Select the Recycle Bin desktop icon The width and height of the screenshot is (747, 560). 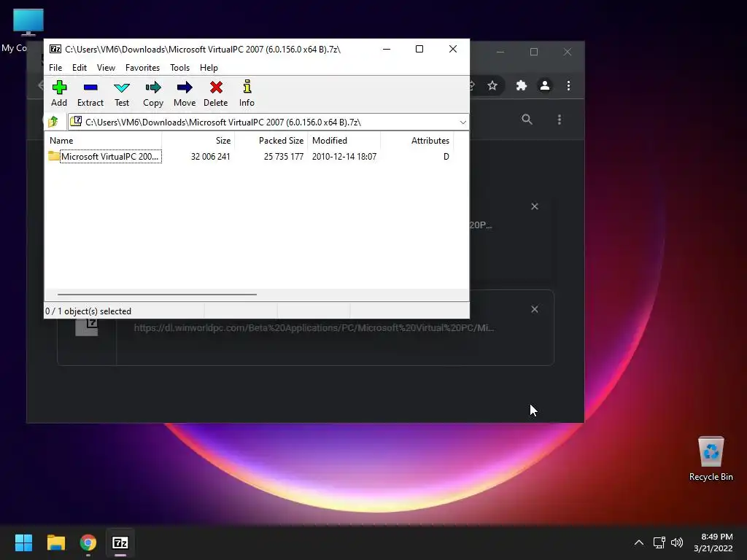(x=711, y=459)
